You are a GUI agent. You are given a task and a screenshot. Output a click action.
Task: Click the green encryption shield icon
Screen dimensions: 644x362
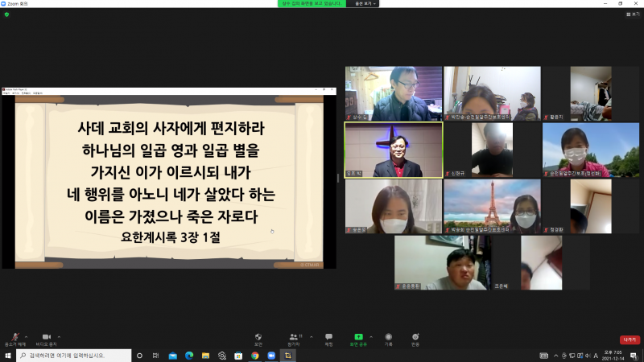tap(6, 14)
